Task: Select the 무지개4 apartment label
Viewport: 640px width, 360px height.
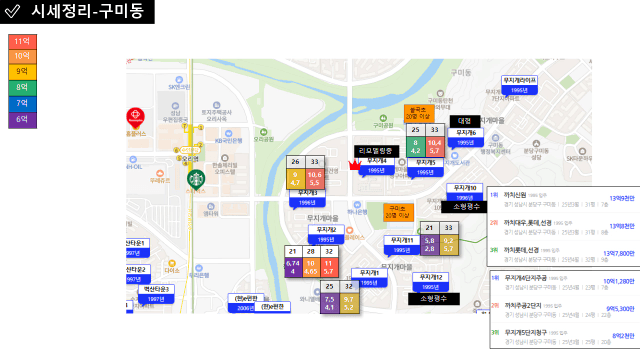Action: point(376,167)
